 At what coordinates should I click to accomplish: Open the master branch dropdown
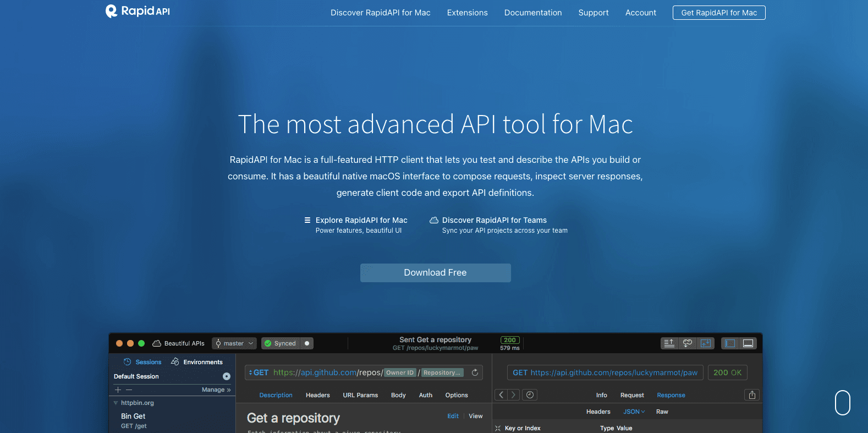(234, 343)
